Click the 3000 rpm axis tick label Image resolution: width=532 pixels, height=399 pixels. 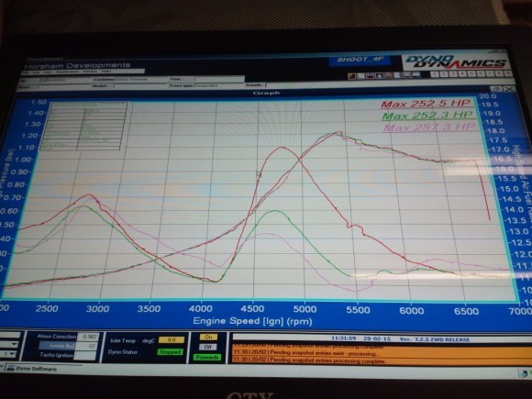tap(98, 309)
